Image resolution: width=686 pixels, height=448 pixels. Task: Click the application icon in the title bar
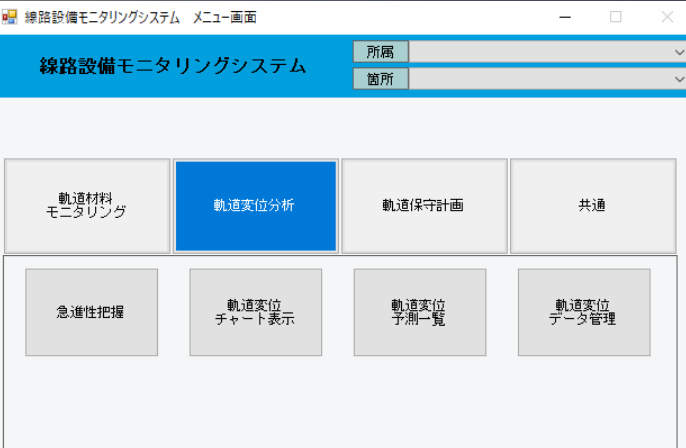pos(9,17)
